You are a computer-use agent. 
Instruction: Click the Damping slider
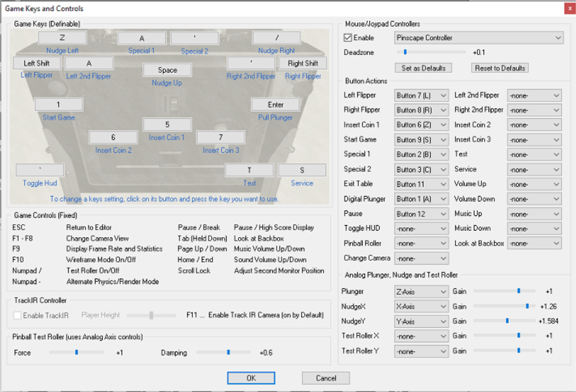pyautogui.click(x=223, y=353)
